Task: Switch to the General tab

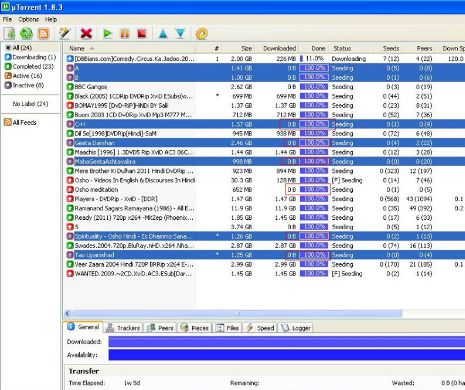Action: [83, 327]
